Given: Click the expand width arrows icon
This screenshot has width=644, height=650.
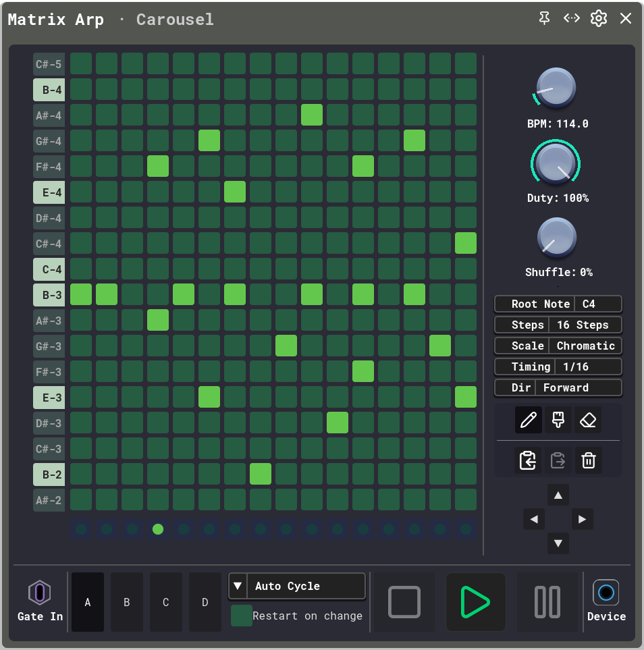Looking at the screenshot, I should pyautogui.click(x=571, y=18).
